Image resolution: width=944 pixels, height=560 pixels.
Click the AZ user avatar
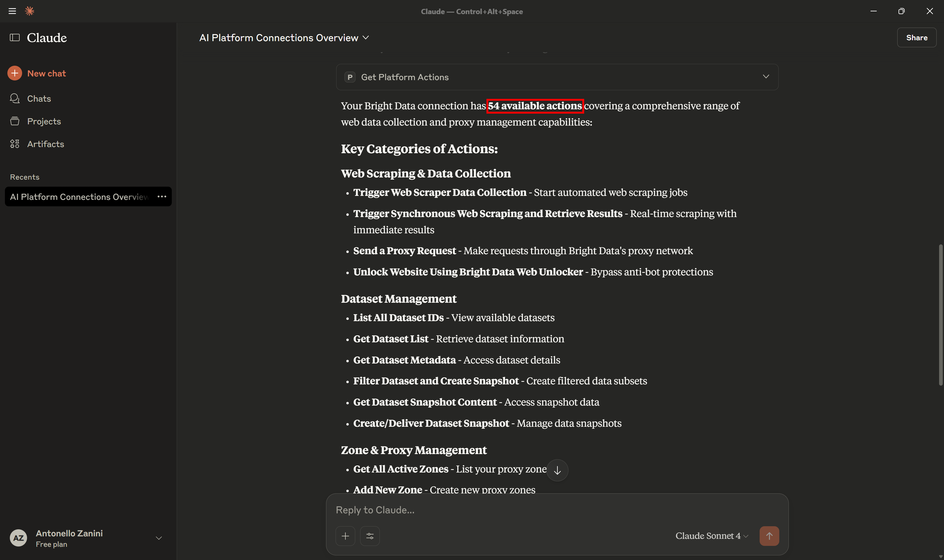coord(18,538)
